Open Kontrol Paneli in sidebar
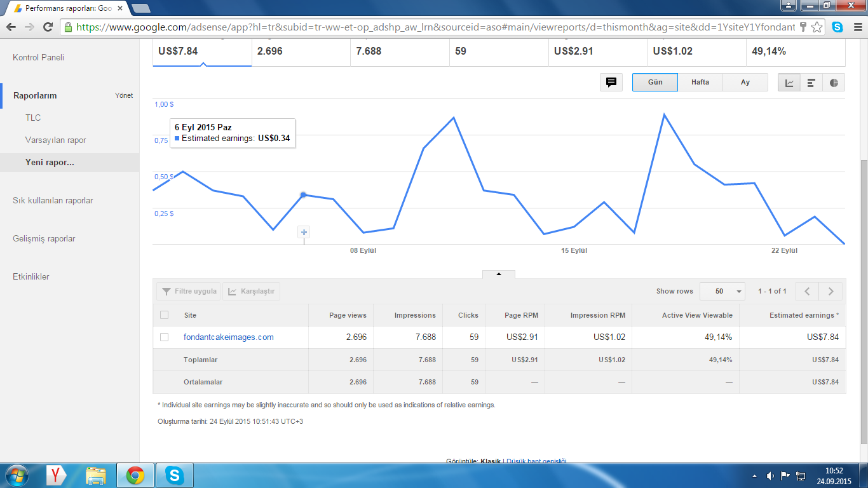 [x=38, y=58]
